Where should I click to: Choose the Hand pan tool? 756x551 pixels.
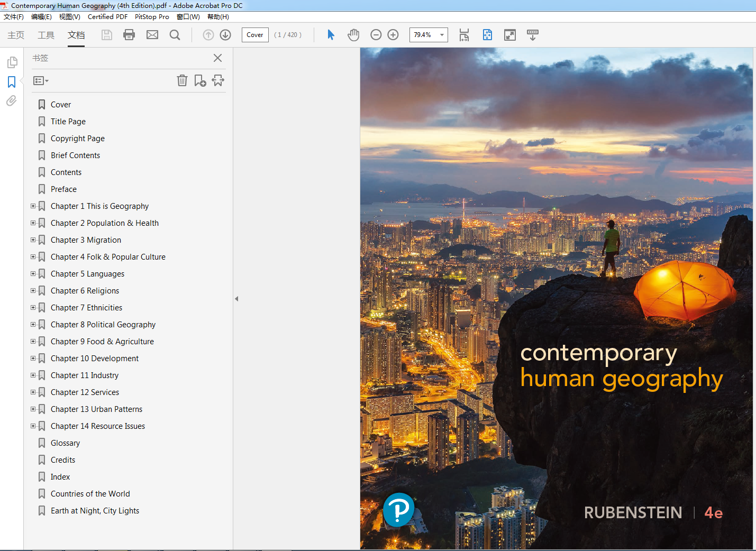tap(353, 35)
